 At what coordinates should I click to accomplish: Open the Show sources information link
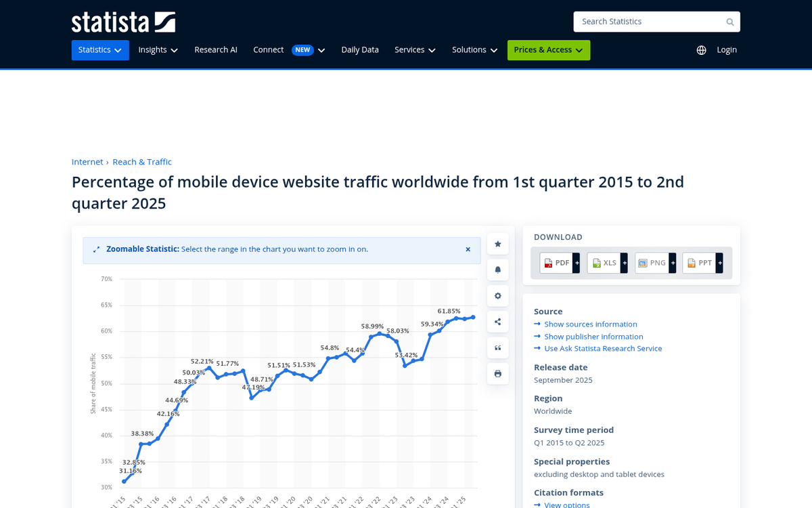click(x=590, y=324)
